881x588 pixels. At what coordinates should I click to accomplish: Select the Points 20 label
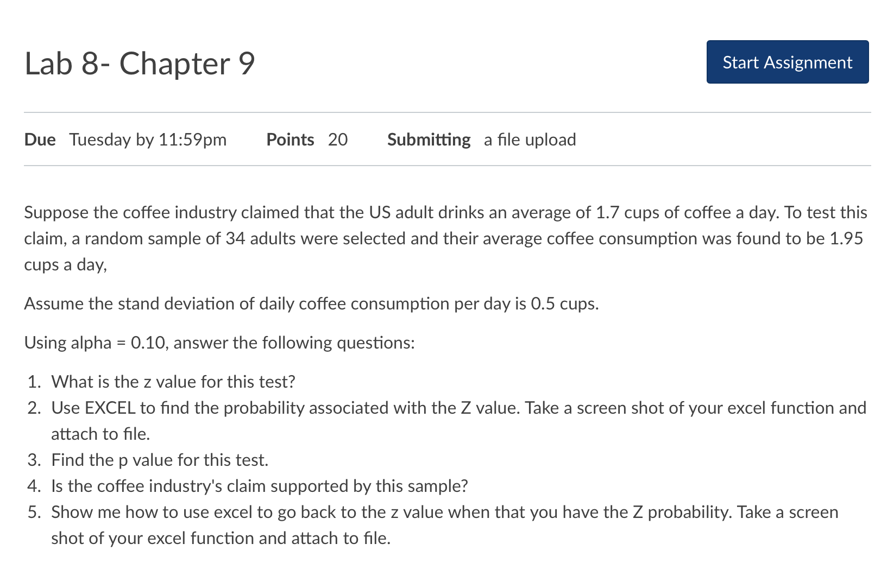306,140
